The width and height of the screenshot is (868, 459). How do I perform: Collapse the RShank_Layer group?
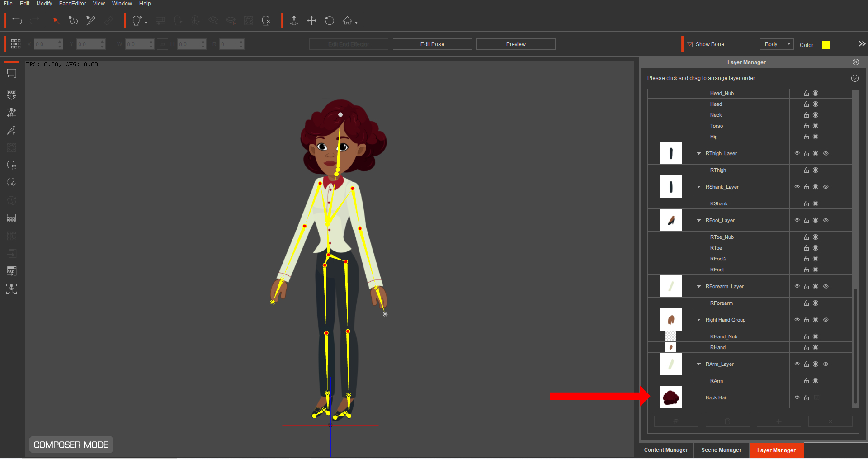point(699,187)
